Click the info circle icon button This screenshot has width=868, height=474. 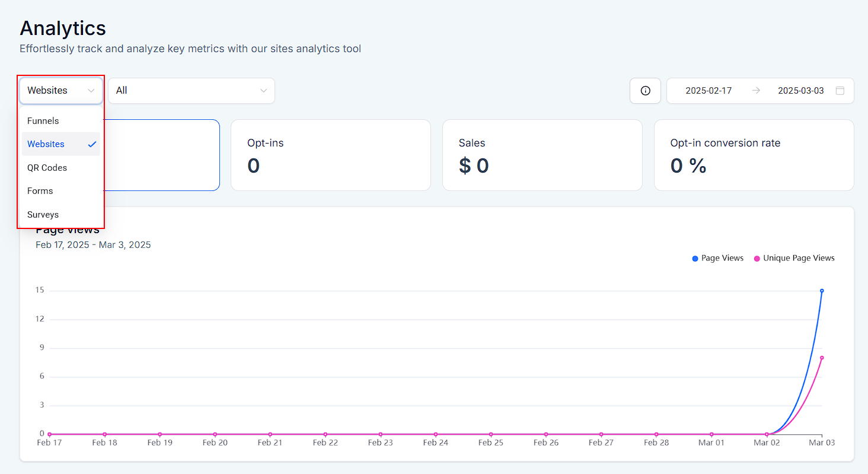(x=645, y=91)
